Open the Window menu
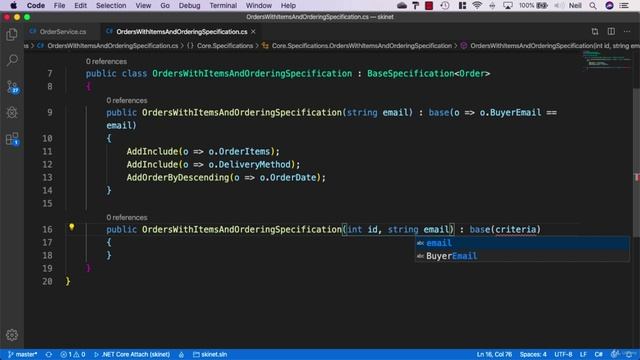640x360 pixels. tap(258, 5)
